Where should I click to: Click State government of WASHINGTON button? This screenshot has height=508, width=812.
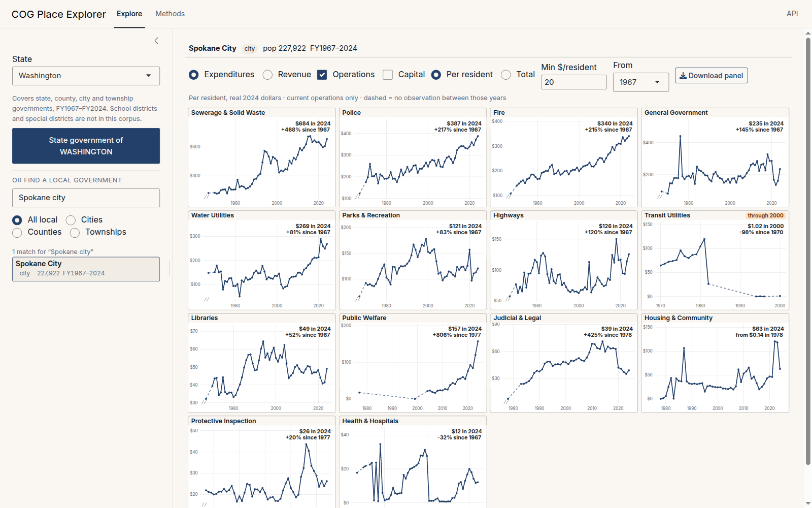86,146
